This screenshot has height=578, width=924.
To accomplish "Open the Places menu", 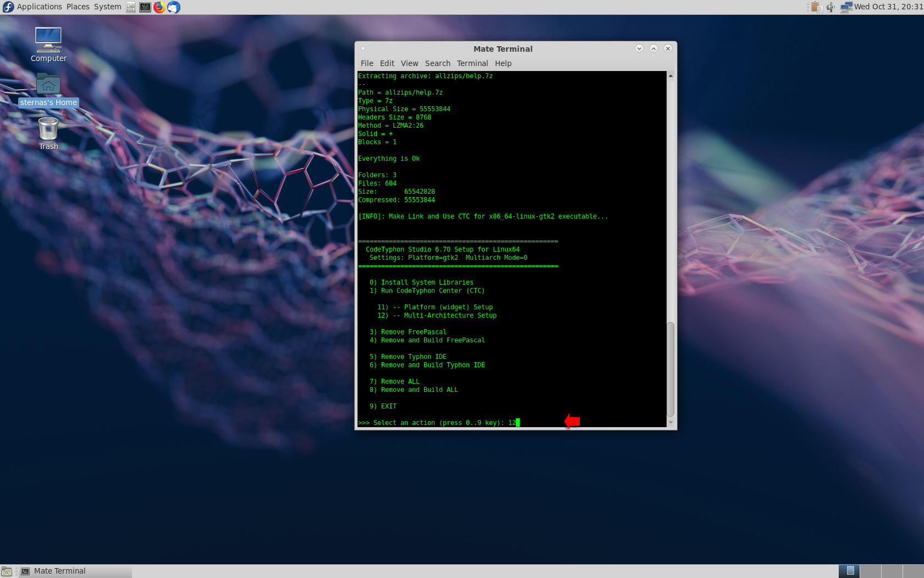I will coord(78,7).
